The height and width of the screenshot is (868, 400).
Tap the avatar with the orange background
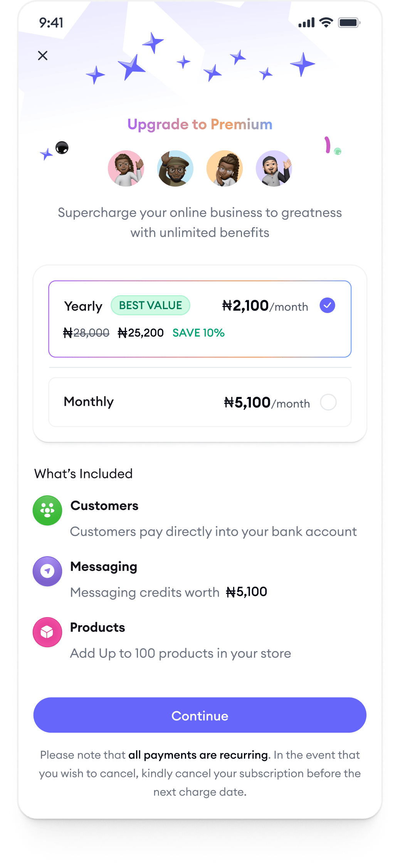[x=225, y=168]
